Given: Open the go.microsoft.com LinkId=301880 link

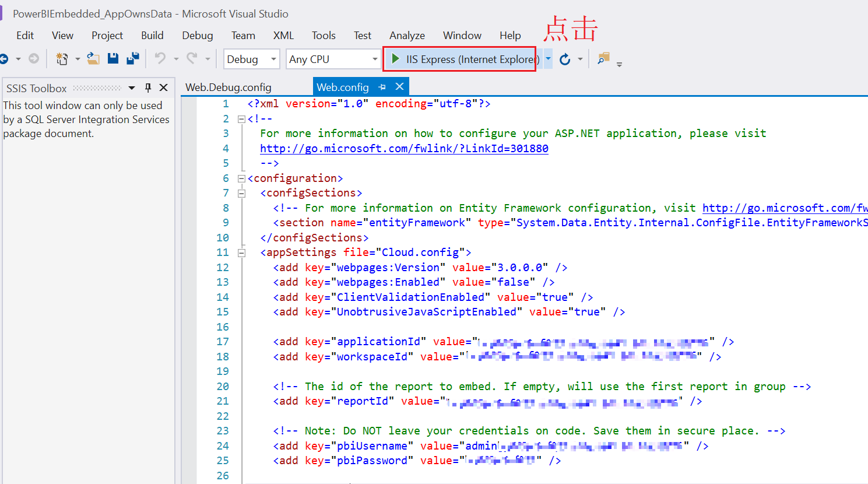Looking at the screenshot, I should (404, 148).
